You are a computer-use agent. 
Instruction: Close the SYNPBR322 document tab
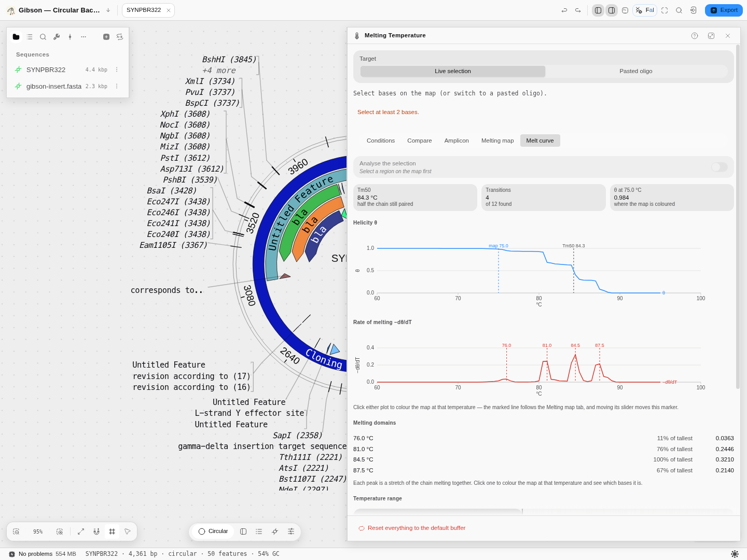pyautogui.click(x=169, y=10)
